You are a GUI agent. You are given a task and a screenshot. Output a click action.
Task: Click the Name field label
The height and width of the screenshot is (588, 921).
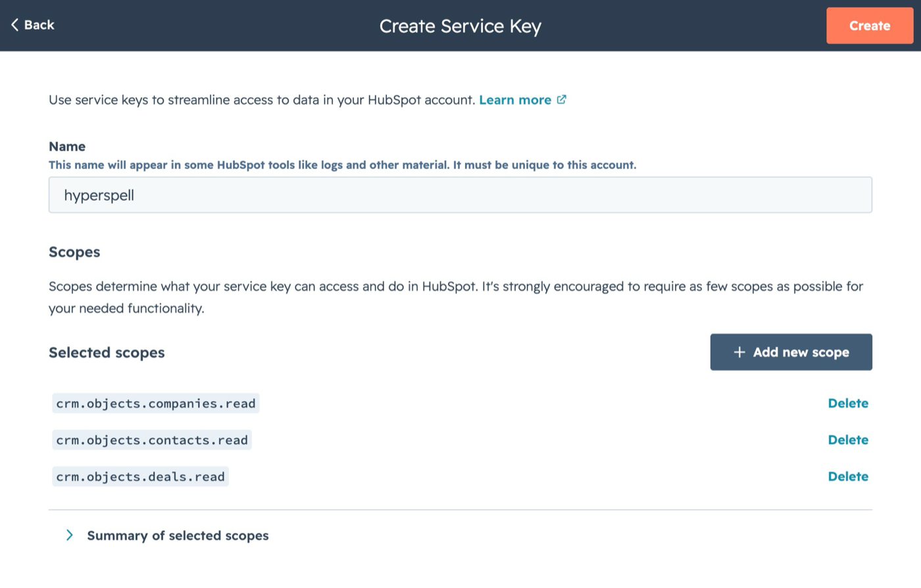click(x=67, y=146)
